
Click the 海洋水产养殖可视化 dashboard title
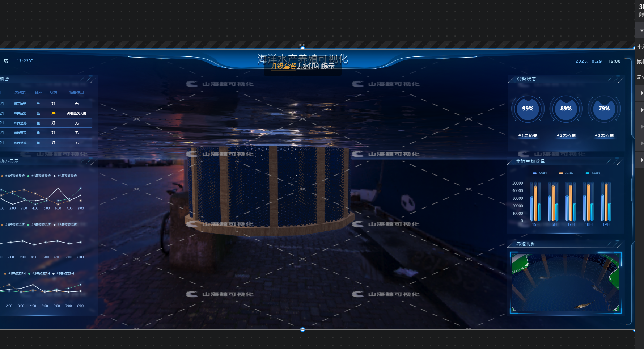pyautogui.click(x=302, y=58)
